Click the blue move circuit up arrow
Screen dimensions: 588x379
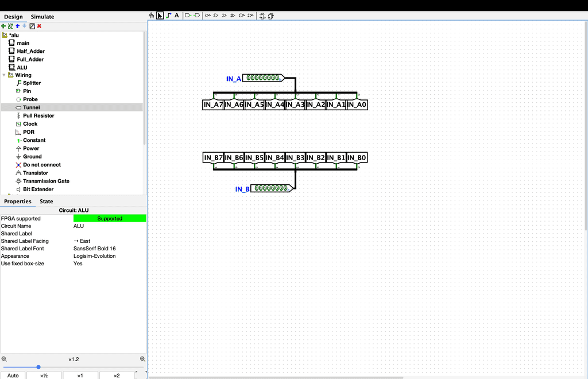point(17,26)
